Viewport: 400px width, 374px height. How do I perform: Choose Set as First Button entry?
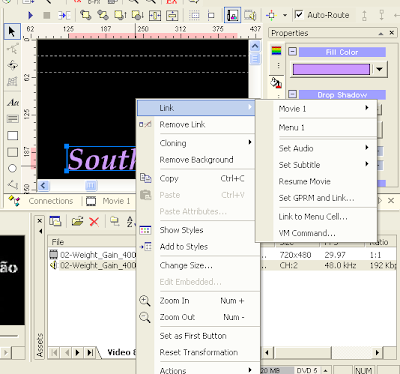(x=197, y=336)
